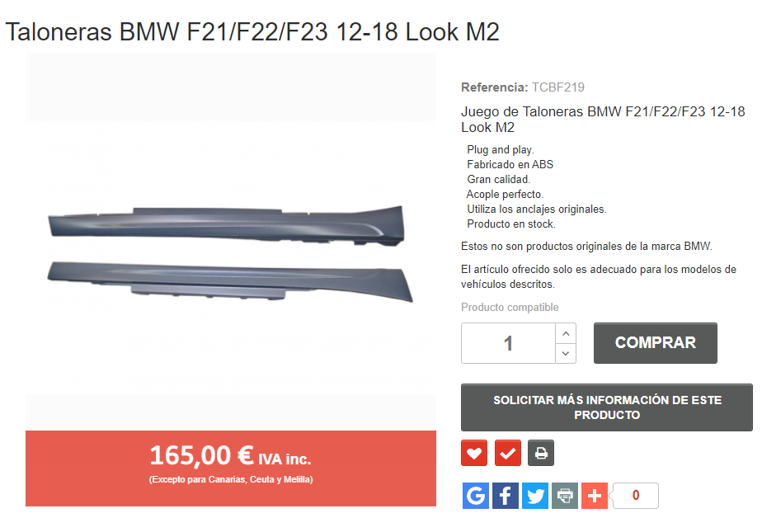Image resolution: width=762 pixels, height=532 pixels.
Task: Click the share counter showing 0
Action: 635,496
